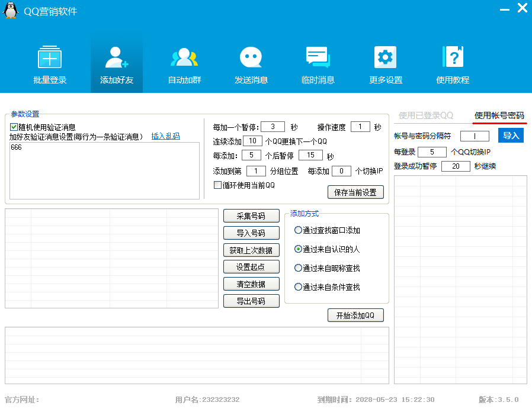The width and height of the screenshot is (532, 409).
Task: Click the 每登录 count input field
Action: pyautogui.click(x=432, y=152)
